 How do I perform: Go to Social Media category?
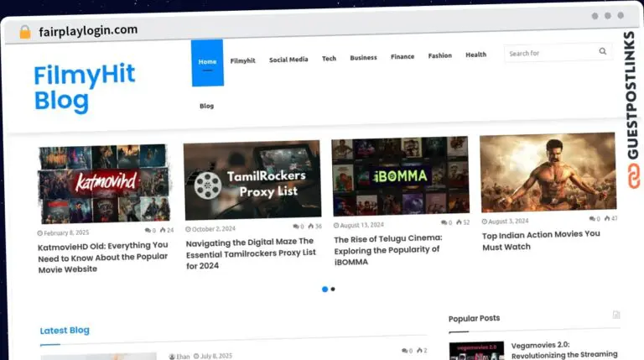(288, 60)
